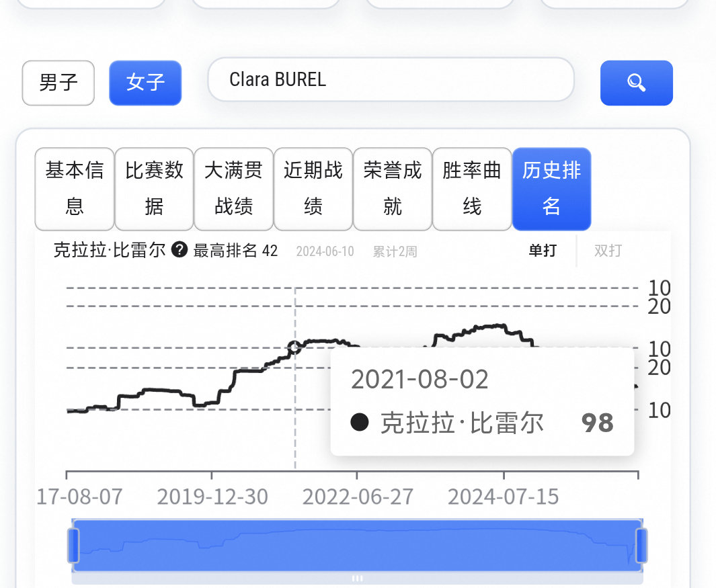Open the 大满贯战绩 tab

233,189
